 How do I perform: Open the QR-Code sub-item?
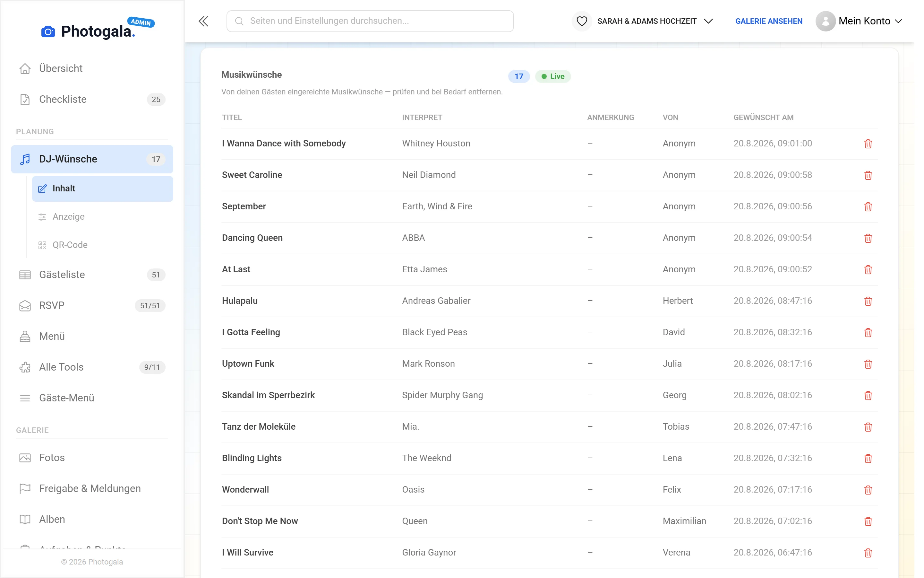pyautogui.click(x=102, y=245)
